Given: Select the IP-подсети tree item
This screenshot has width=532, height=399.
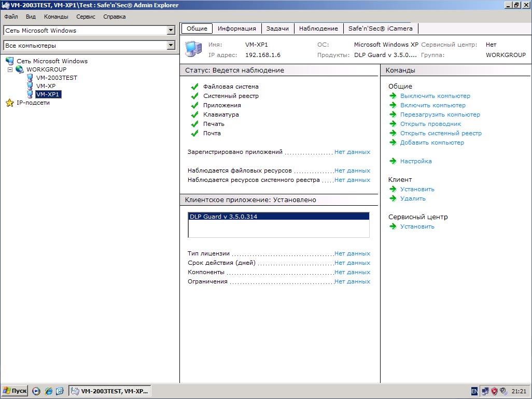Looking at the screenshot, I should pyautogui.click(x=33, y=103).
